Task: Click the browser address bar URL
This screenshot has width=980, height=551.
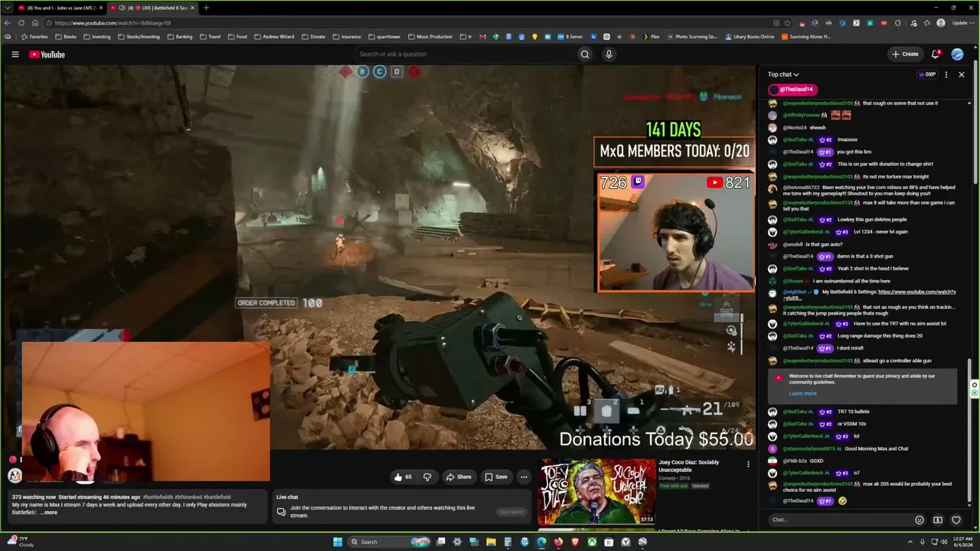Action: [x=113, y=23]
